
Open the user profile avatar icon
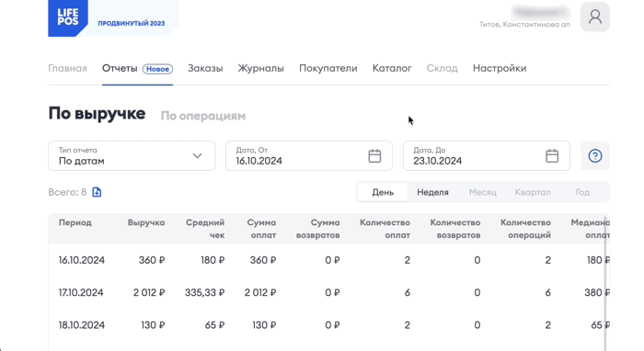(x=594, y=17)
